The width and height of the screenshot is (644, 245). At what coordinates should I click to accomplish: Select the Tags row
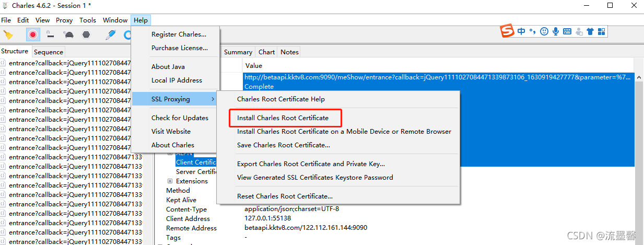pos(173,238)
